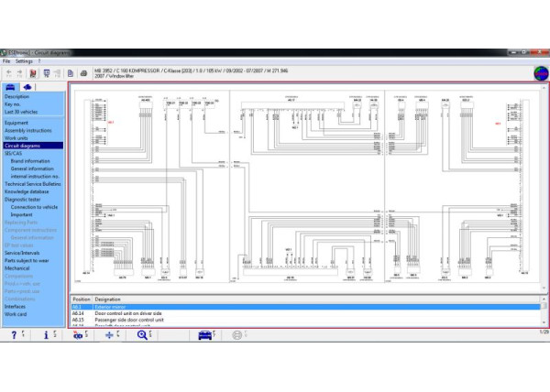
Task: Click the blue car icon in bottom bar
Action: [x=204, y=335]
